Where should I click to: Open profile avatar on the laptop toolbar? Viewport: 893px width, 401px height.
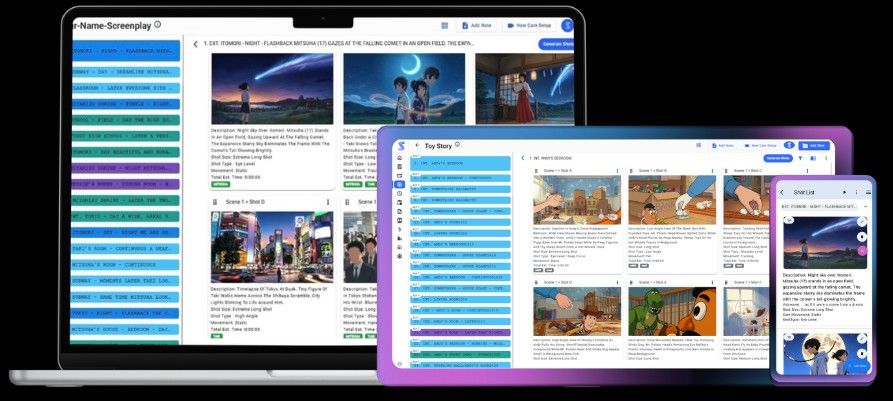click(567, 26)
